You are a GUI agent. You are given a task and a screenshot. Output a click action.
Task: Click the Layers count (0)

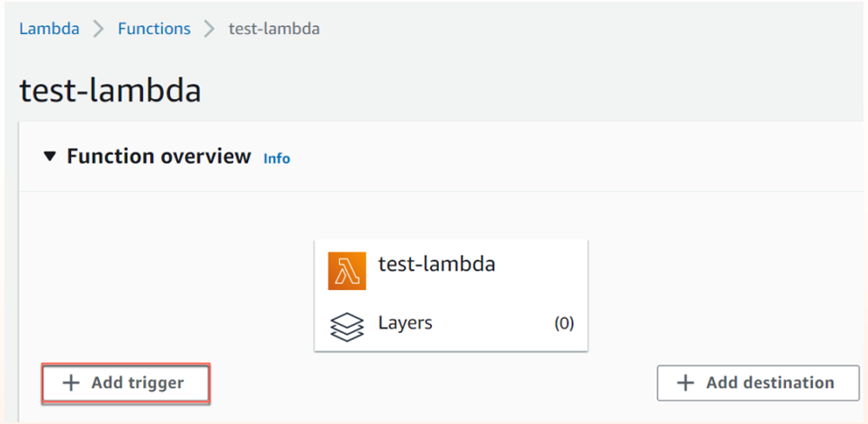tap(564, 324)
